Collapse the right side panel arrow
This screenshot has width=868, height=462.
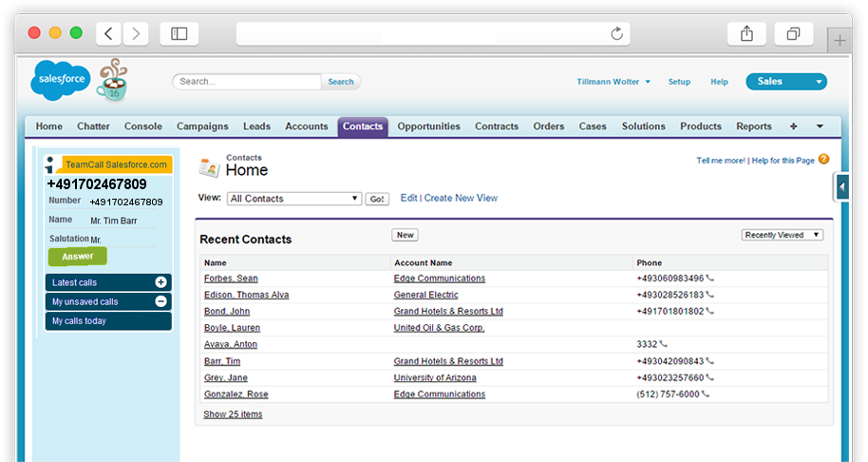841,186
